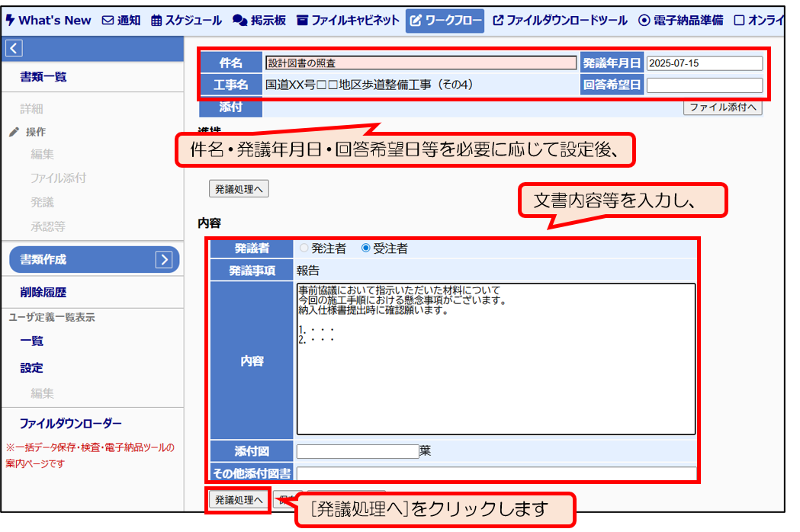Switch to the ワークフロー tab
Viewport: 800px width, 532px height.
445,21
